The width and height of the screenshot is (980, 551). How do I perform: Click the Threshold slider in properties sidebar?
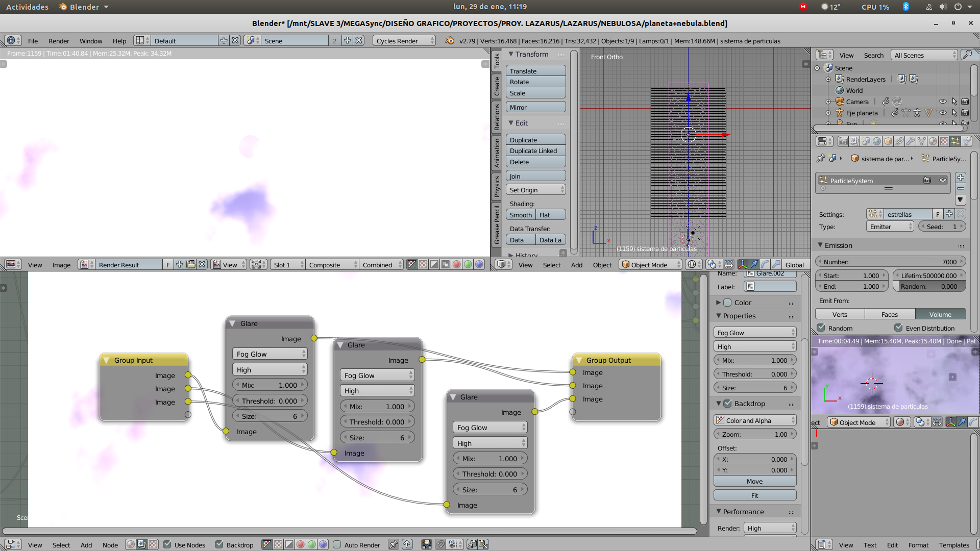pyautogui.click(x=754, y=374)
